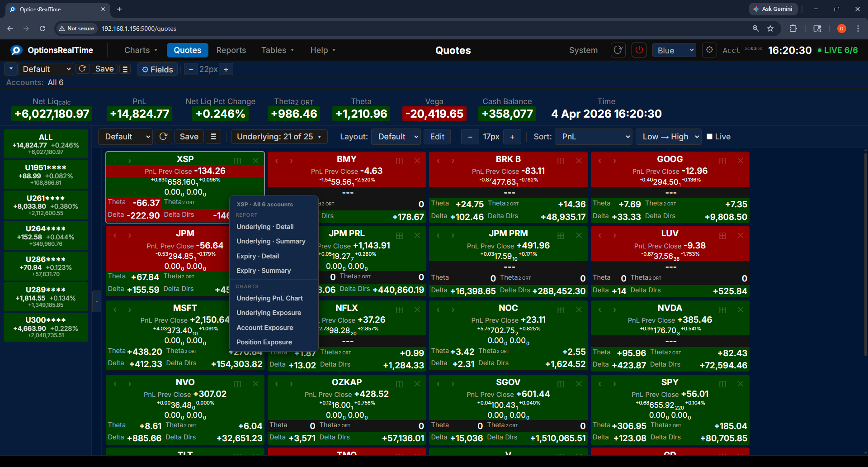The width and height of the screenshot is (868, 467).
Task: Save the top layout preset
Action: coord(104,69)
